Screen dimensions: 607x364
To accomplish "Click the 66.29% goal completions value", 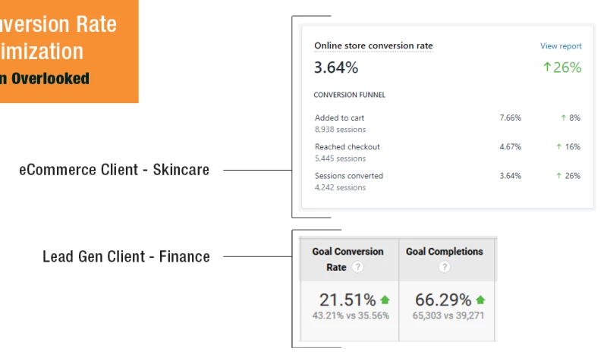I will point(442,300).
